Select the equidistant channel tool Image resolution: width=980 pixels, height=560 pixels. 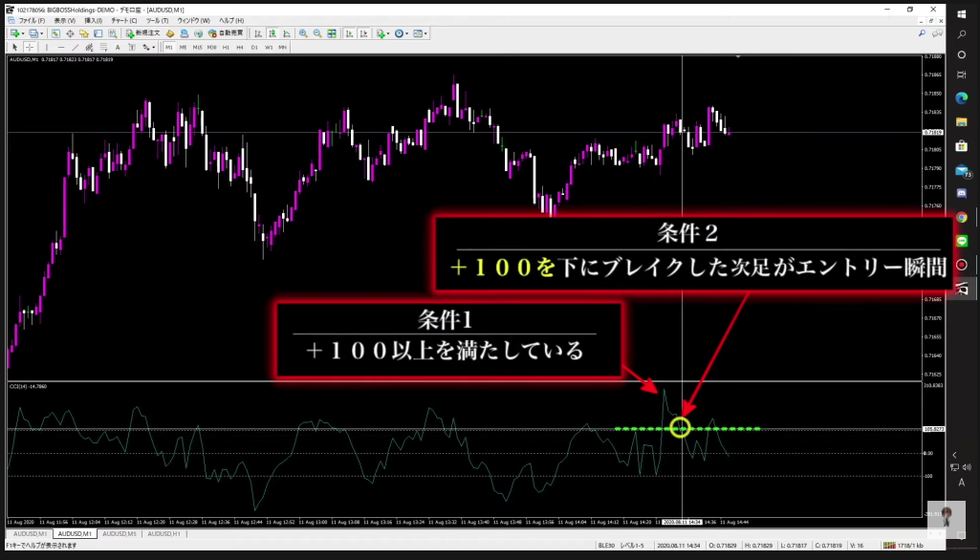click(x=89, y=48)
